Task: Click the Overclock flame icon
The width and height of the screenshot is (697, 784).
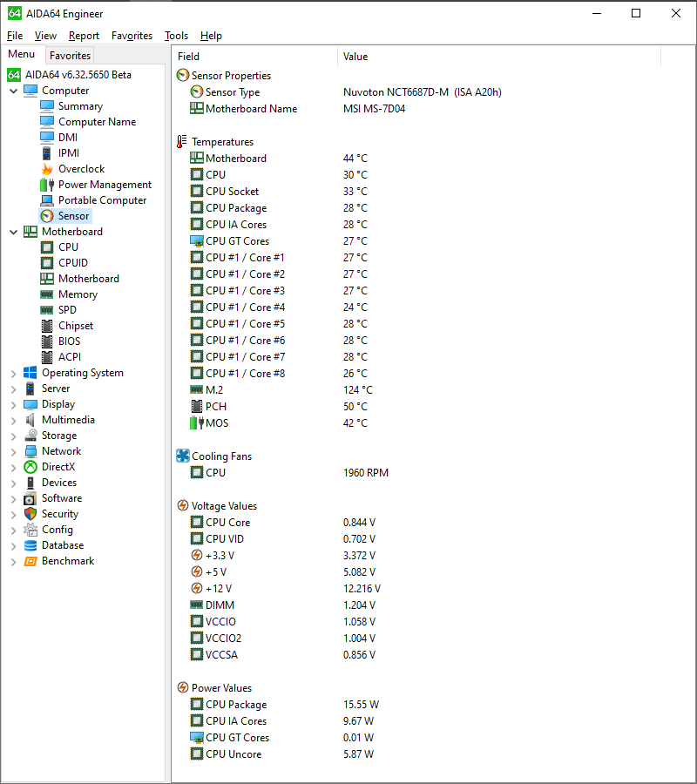Action: point(47,169)
